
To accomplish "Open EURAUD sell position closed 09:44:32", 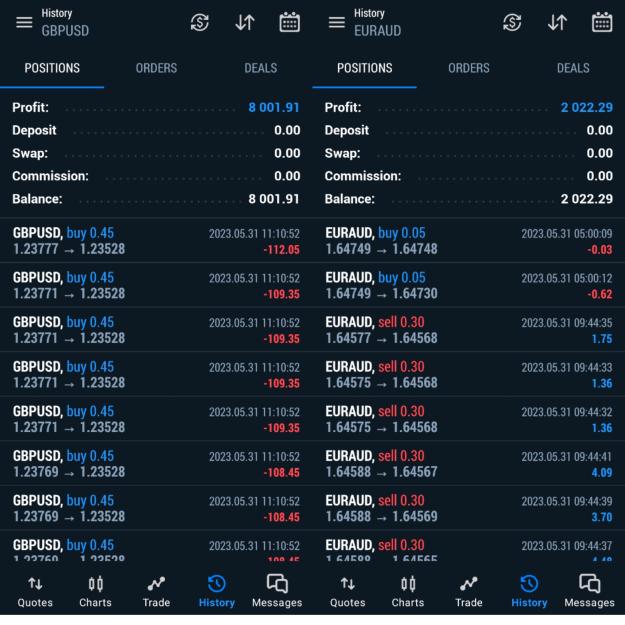I will [x=469, y=419].
